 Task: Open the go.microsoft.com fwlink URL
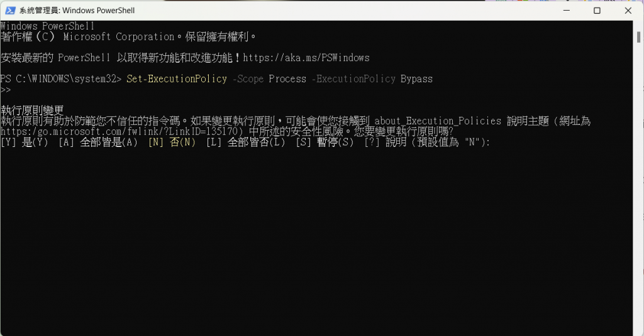(119, 132)
